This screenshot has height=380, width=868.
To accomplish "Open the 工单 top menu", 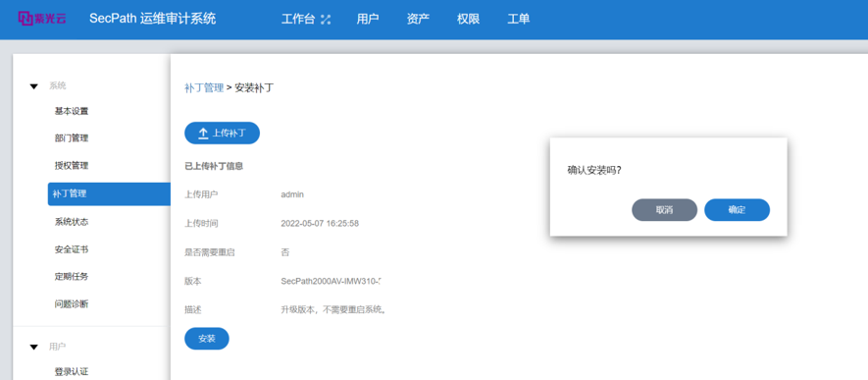I will click(x=519, y=19).
